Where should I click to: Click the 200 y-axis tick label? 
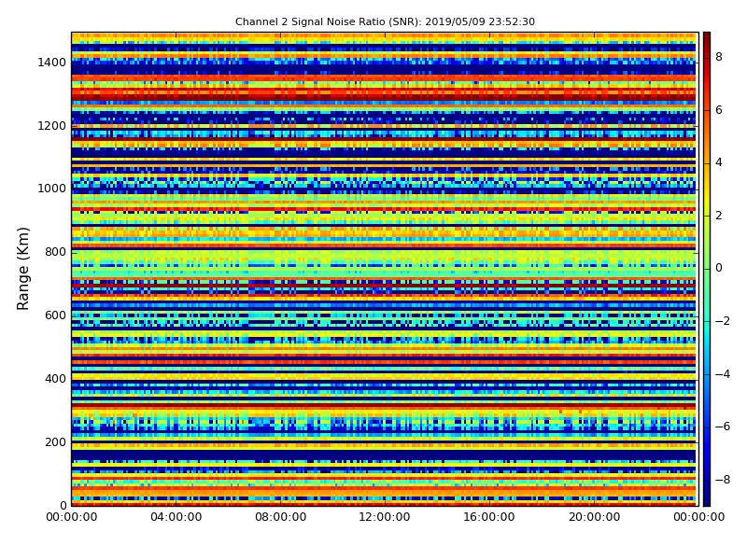(55, 441)
